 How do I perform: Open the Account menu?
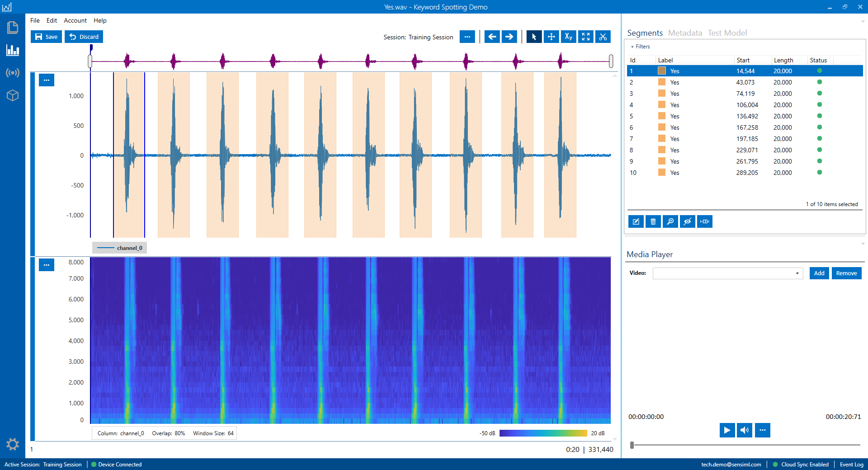coord(75,20)
